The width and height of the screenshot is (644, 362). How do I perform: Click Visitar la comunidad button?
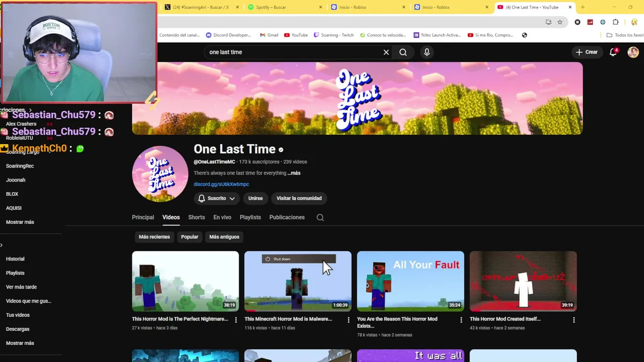(x=299, y=198)
